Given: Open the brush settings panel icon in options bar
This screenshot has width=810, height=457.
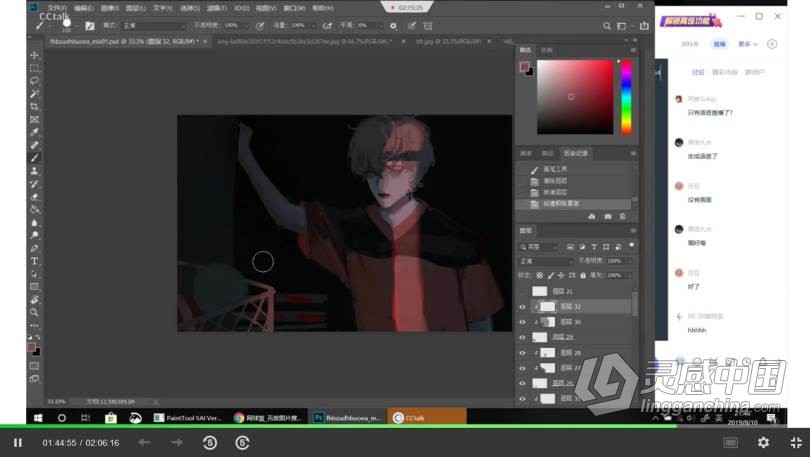Looking at the screenshot, I should pos(90,26).
